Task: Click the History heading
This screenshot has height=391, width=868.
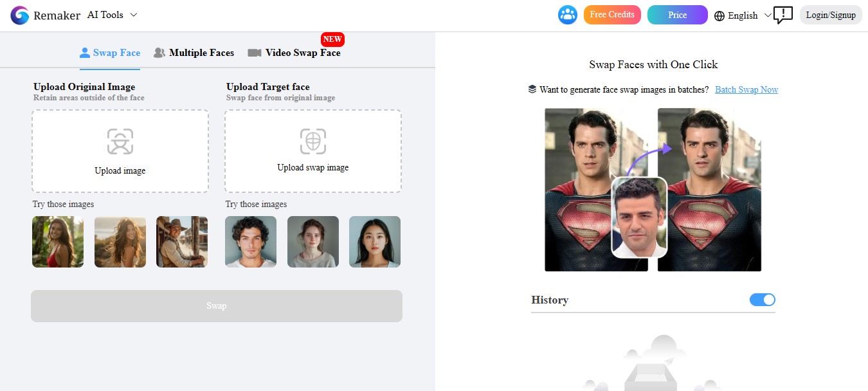Action: pos(550,300)
